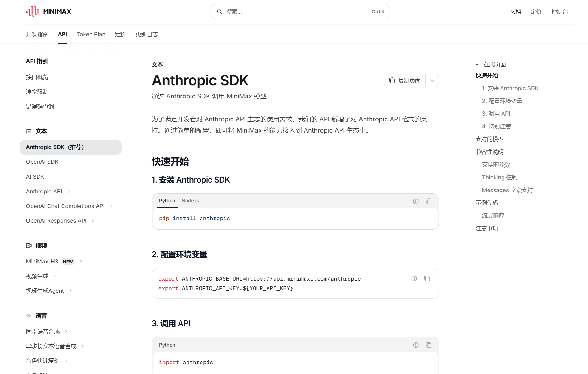588x374 pixels.
Task: Copy the import anthropic Python code
Action: pyautogui.click(x=429, y=345)
